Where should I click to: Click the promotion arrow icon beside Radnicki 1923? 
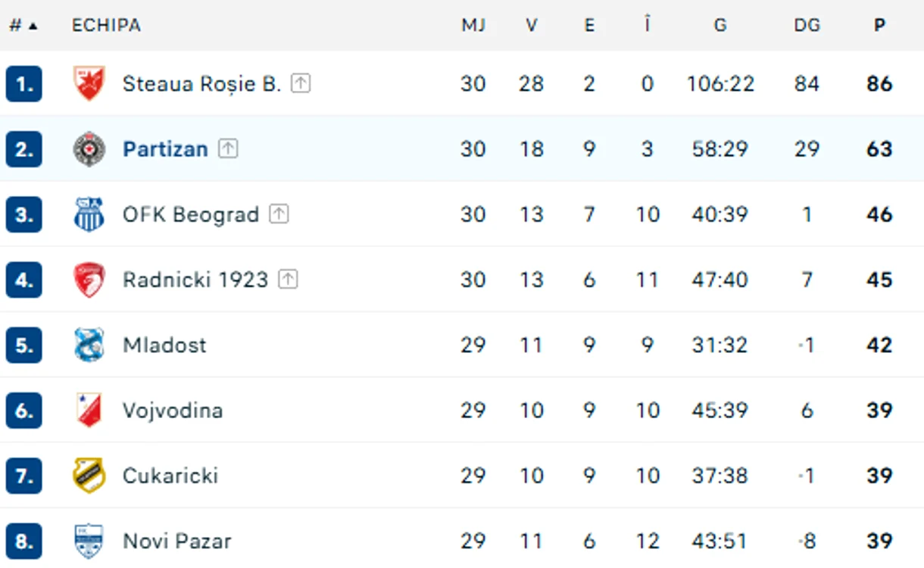[288, 279]
